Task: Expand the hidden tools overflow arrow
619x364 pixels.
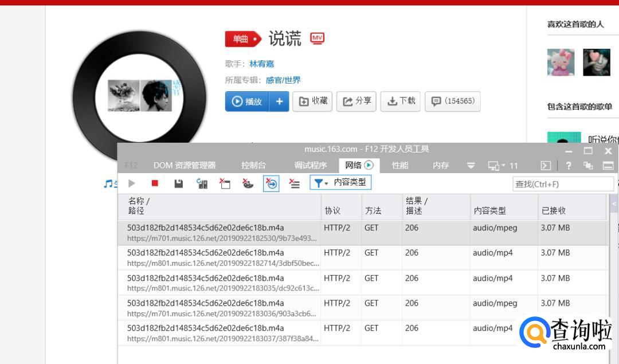Action: 471,166
